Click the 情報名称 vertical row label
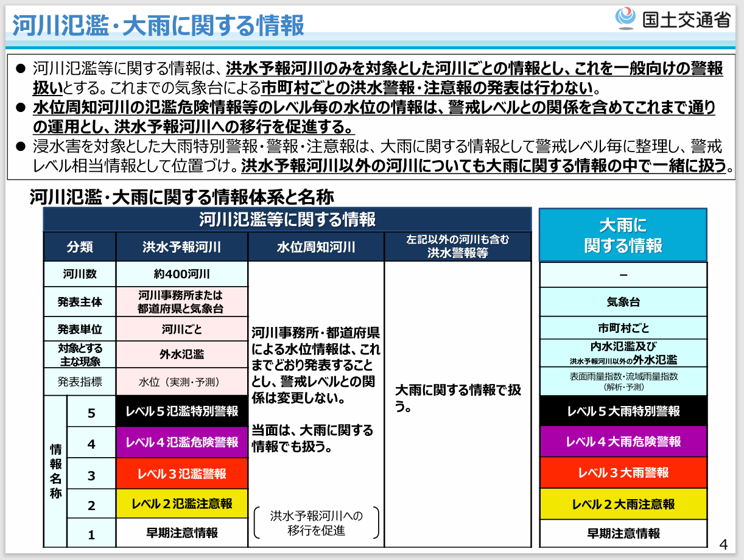Screen dimensions: 744x560 coord(55,471)
